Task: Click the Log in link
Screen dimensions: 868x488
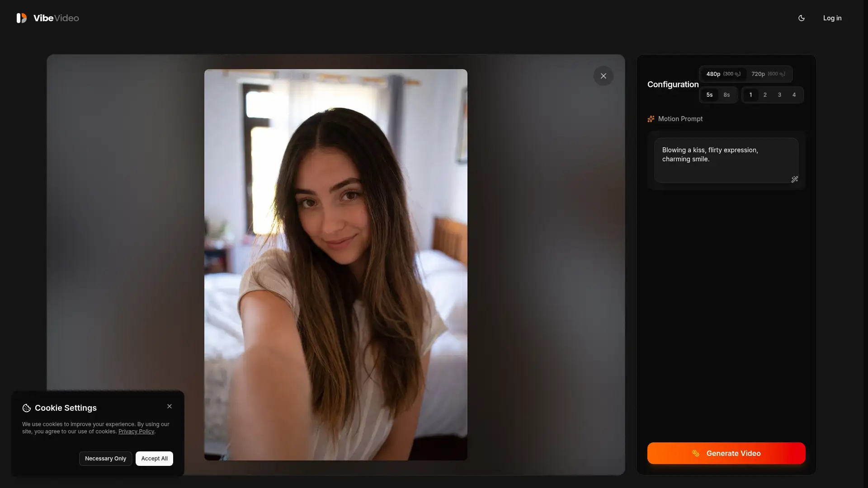Action: pyautogui.click(x=832, y=18)
